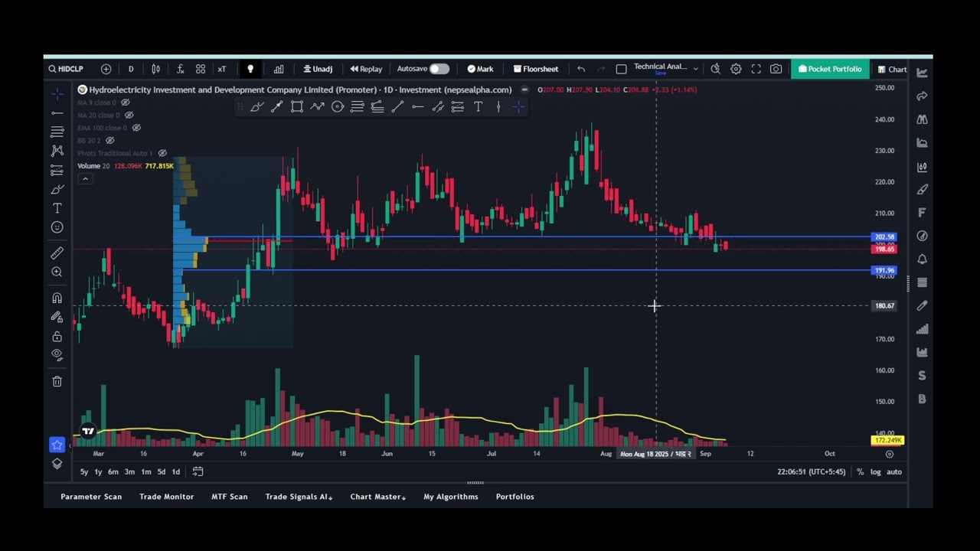This screenshot has width=980, height=551.
Task: Toggle MA 20 close indicator visibility
Action: pyautogui.click(x=129, y=115)
